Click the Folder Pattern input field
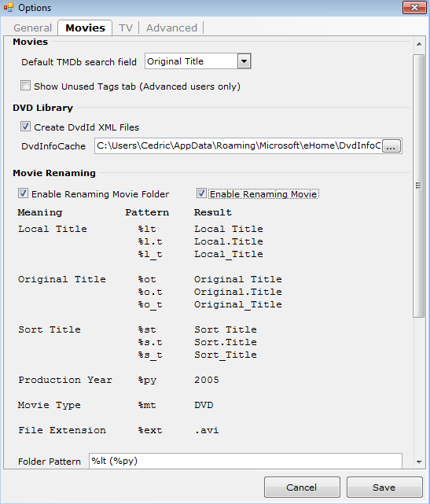 [245, 461]
